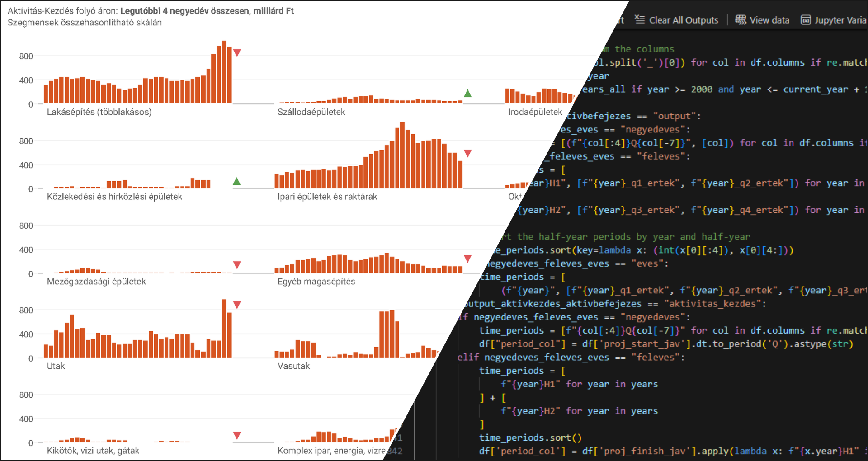Select green up arrow of Közlekedési chart

236,181
